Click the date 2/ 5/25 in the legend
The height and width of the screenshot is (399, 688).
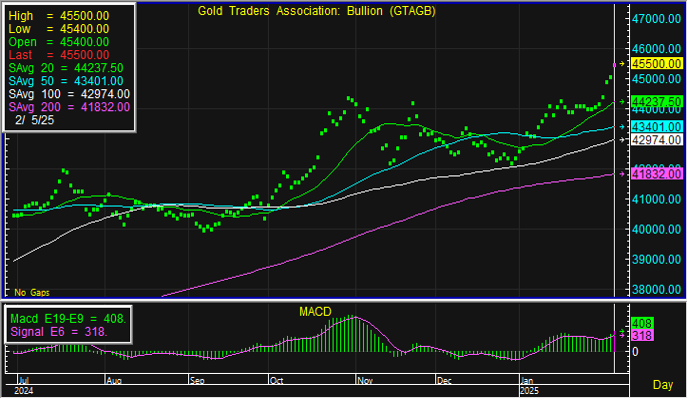pos(35,120)
